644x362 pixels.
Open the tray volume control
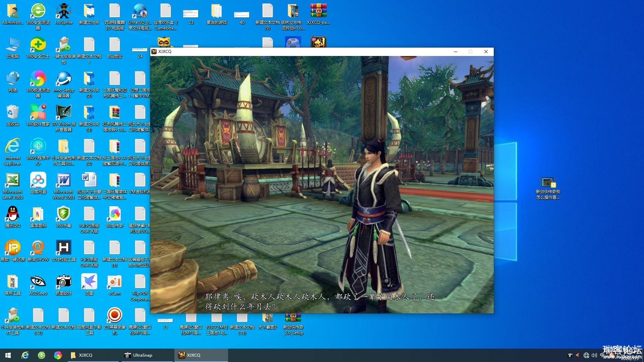(x=594, y=355)
